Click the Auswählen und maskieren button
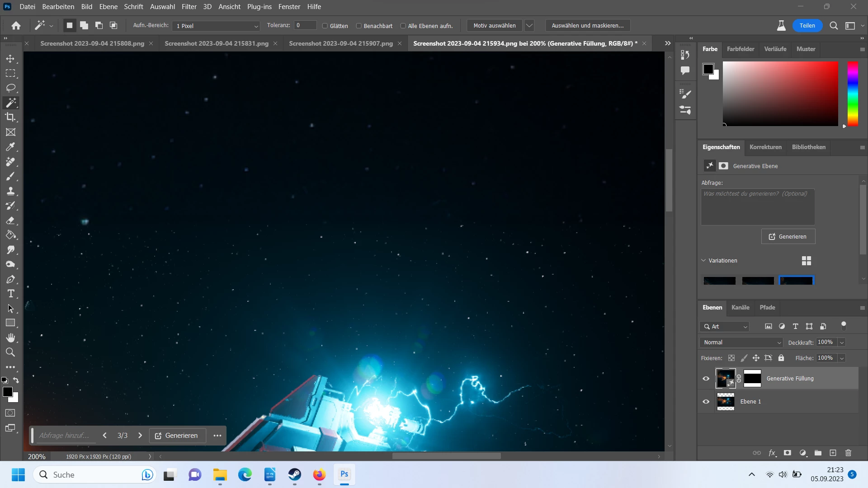Viewport: 868px width, 488px height. (x=587, y=26)
